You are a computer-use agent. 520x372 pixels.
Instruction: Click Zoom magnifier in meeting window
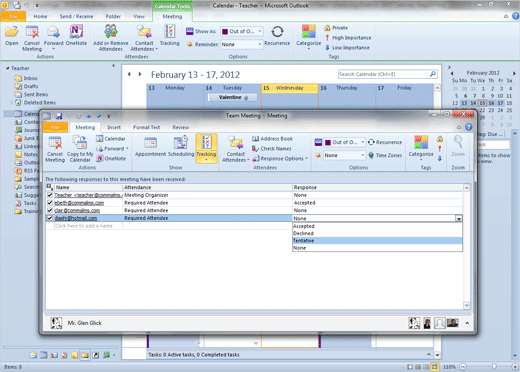pyautogui.click(x=458, y=146)
